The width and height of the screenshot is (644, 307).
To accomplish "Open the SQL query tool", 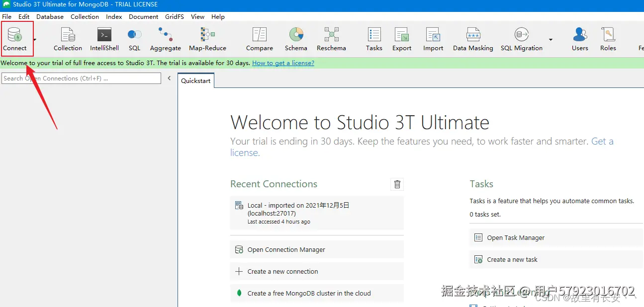I will point(134,39).
